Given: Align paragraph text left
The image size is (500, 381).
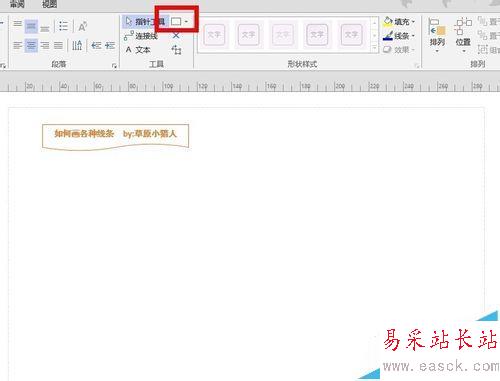Looking at the screenshot, I should tap(18, 45).
